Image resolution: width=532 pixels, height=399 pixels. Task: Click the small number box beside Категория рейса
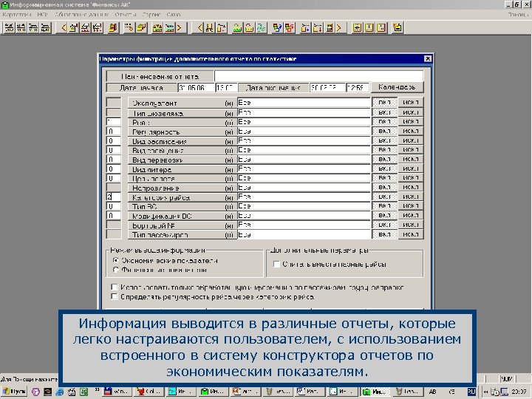point(114,197)
